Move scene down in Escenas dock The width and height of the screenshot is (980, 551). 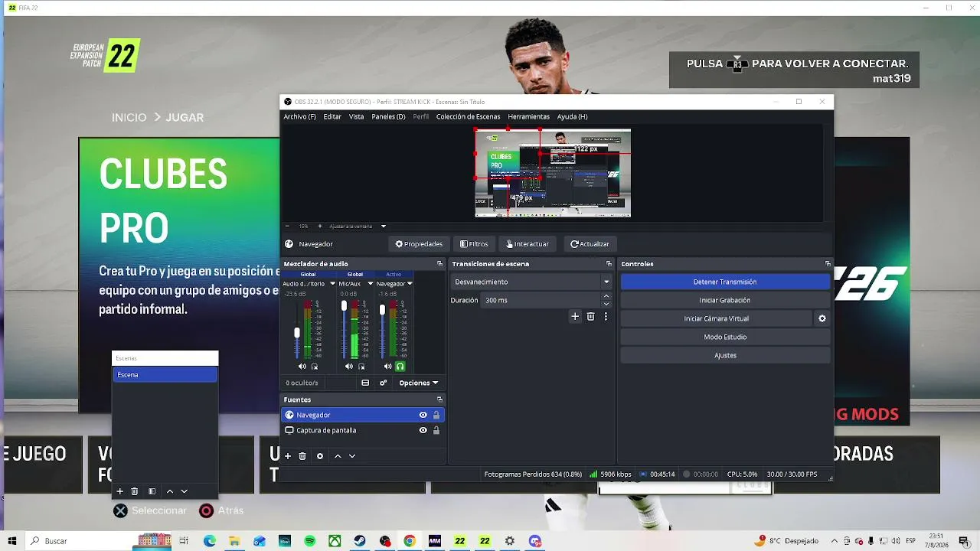(184, 491)
